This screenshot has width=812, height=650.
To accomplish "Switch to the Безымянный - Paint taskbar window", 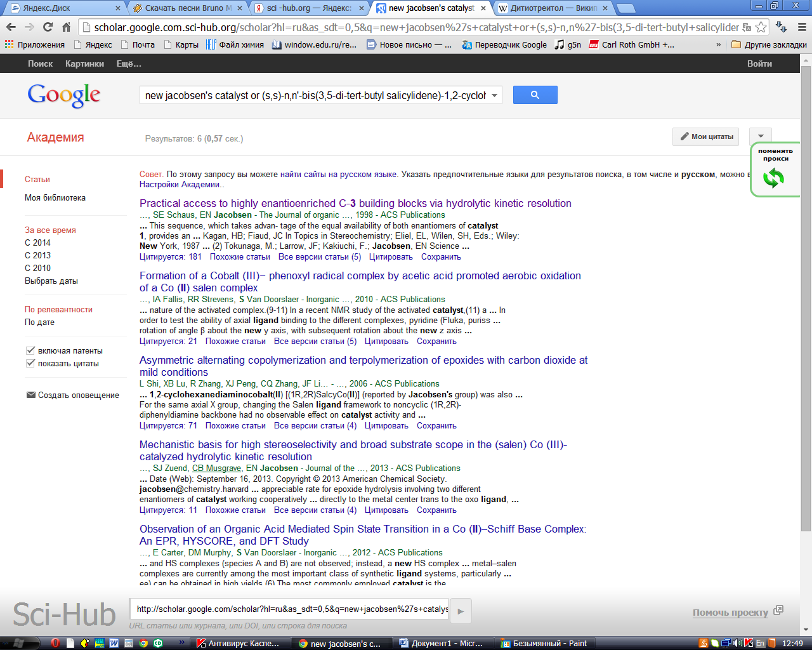I will [x=546, y=643].
